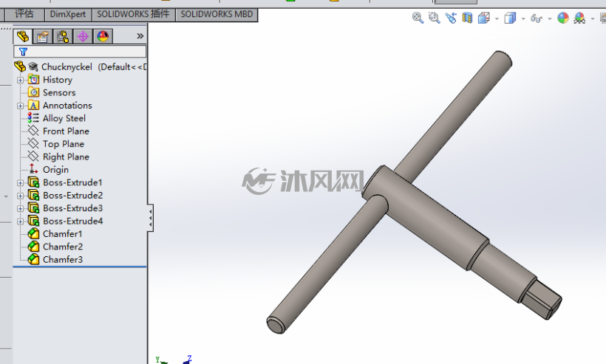
Task: Click the filter funnel icon
Action: point(23,52)
